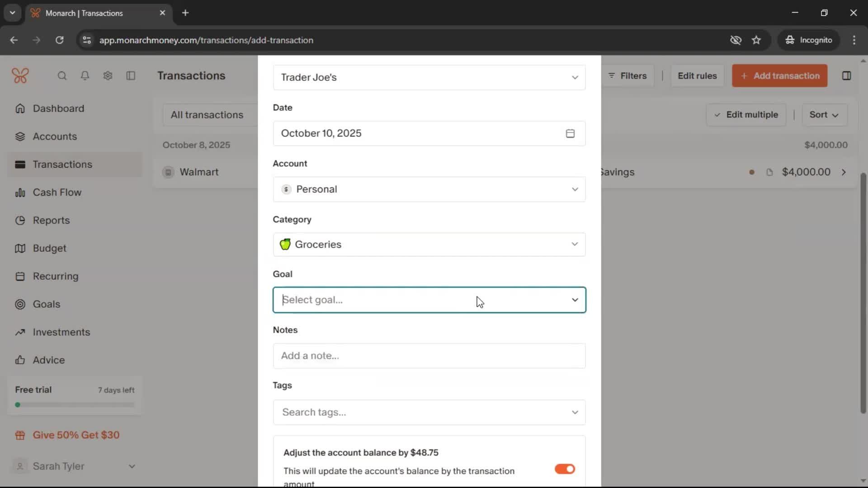Expand the Search tags dropdown

pyautogui.click(x=575, y=412)
